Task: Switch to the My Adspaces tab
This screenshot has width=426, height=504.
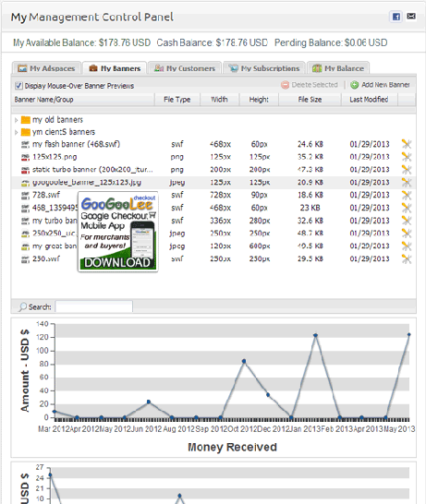Action: coord(46,68)
